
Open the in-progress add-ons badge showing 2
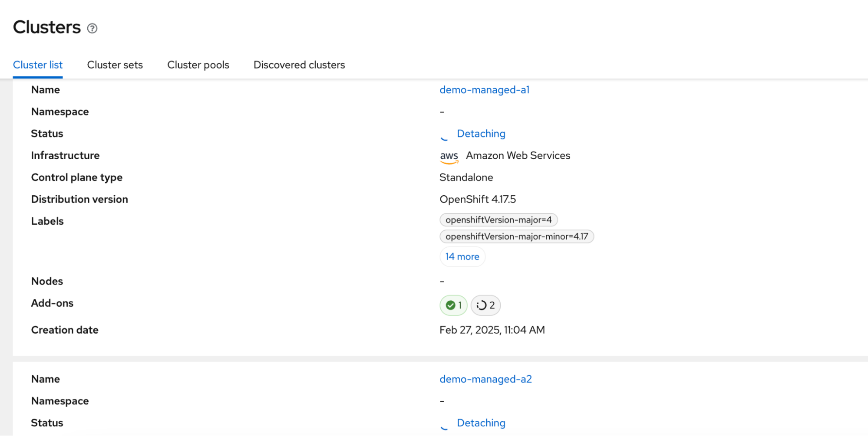coord(485,305)
